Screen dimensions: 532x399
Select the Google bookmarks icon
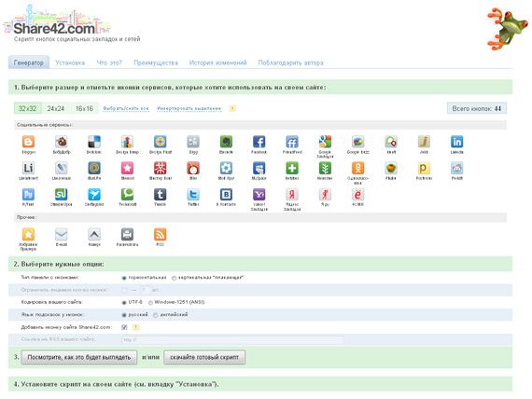click(325, 142)
